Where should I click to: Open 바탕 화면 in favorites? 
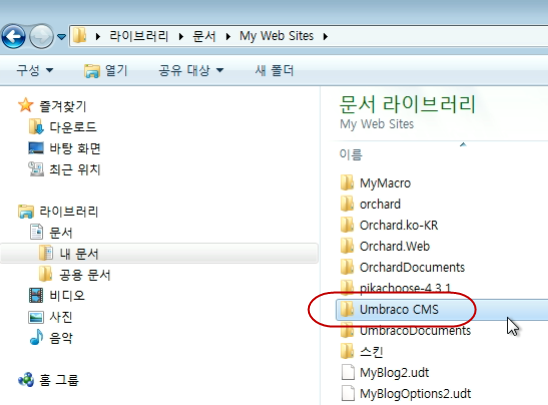point(75,148)
